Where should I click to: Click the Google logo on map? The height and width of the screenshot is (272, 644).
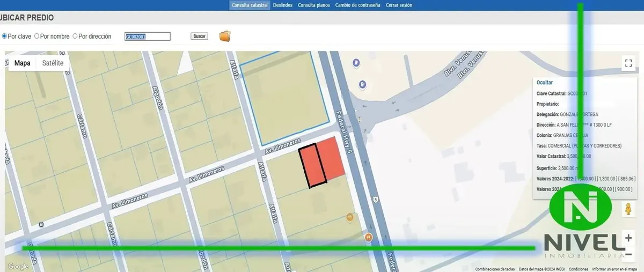pos(18,267)
